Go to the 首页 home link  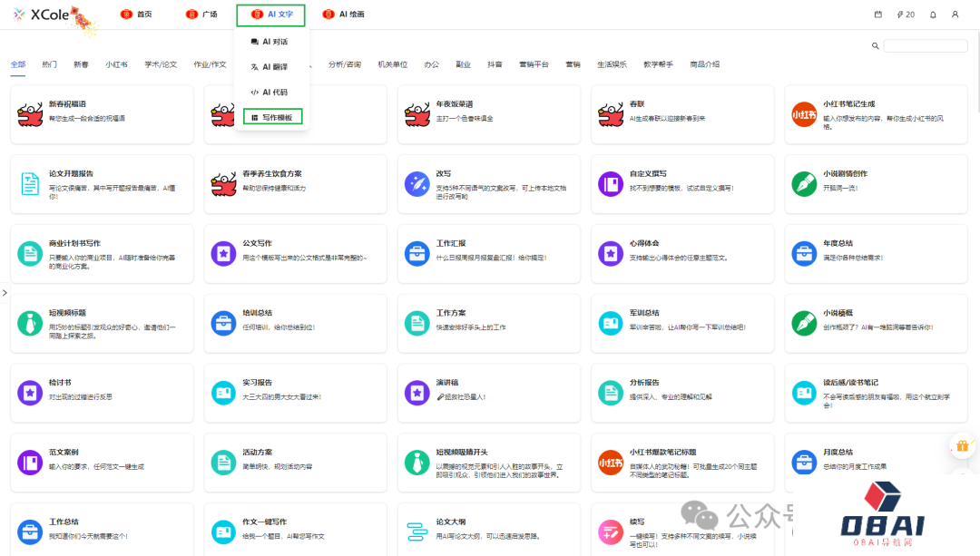[137, 15]
